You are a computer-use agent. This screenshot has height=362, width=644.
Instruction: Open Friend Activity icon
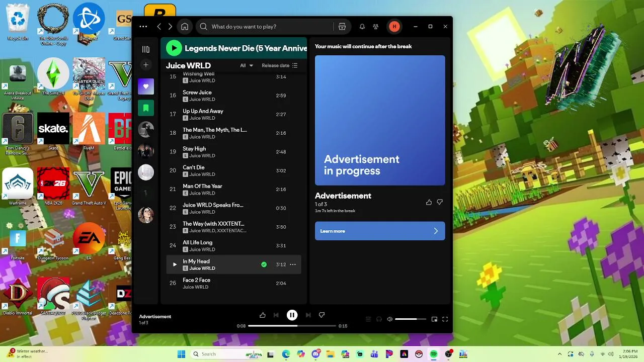(x=376, y=27)
